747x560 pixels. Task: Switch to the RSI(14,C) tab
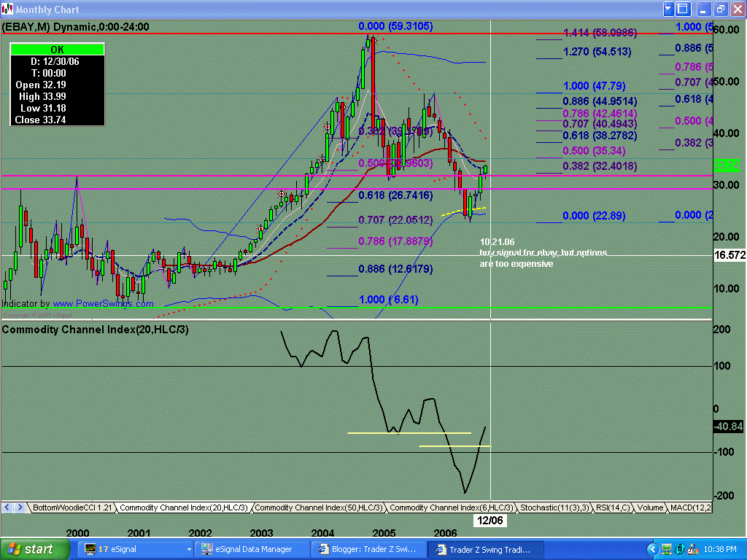tap(613, 507)
